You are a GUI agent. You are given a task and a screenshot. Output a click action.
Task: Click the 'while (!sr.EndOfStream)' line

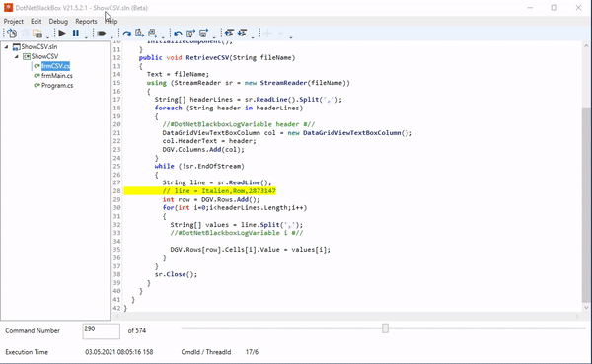point(199,166)
